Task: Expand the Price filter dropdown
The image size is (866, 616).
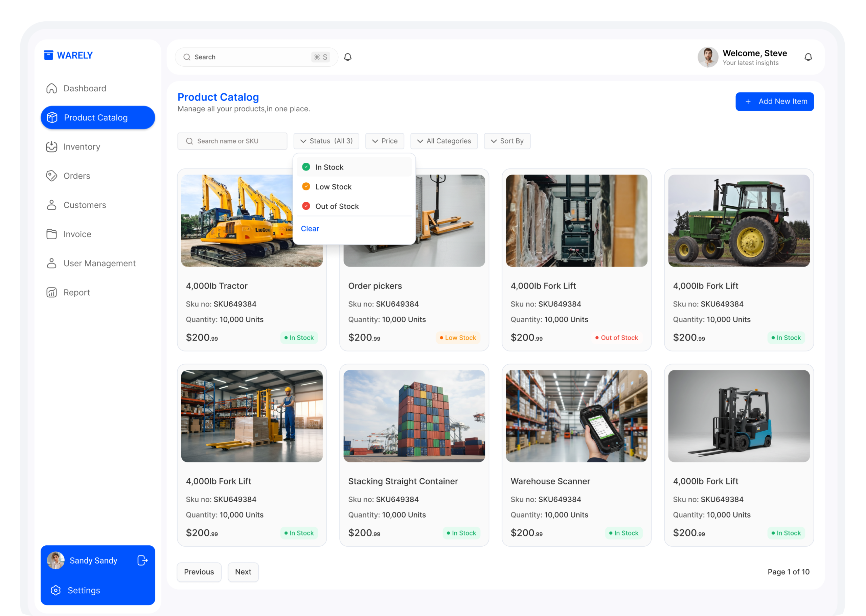Action: [x=385, y=141]
